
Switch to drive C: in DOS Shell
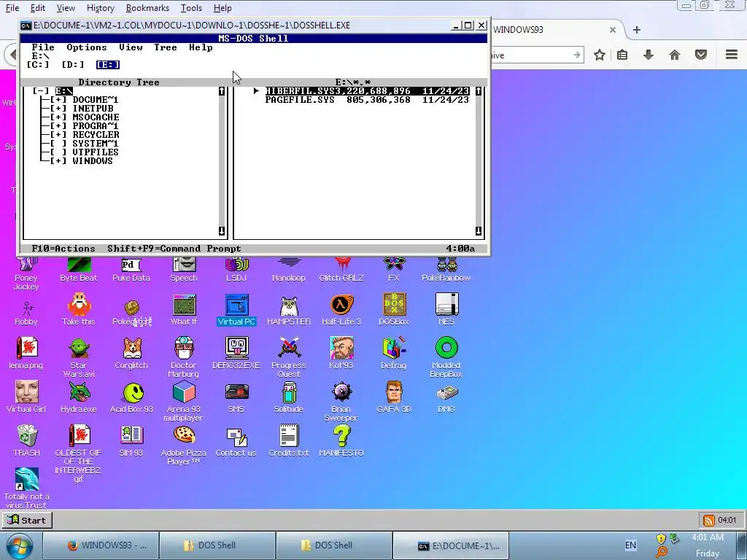click(38, 65)
